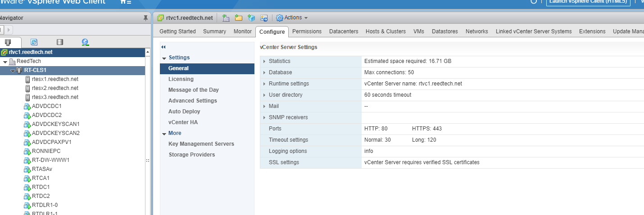Open the Datacenters tab

coord(344,31)
